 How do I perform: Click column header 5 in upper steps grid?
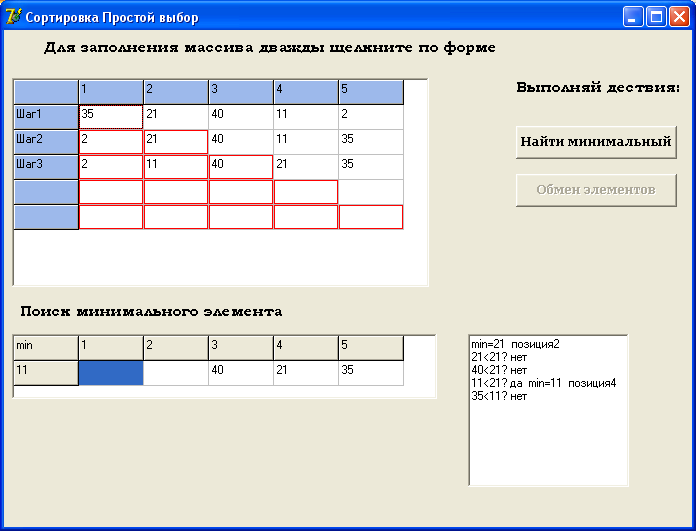coord(371,92)
